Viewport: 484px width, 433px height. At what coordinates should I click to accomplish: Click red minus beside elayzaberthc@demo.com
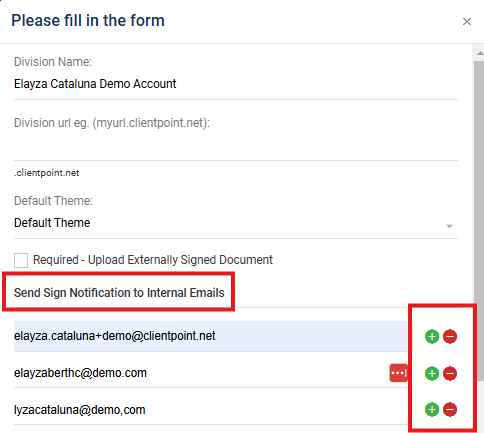click(450, 373)
